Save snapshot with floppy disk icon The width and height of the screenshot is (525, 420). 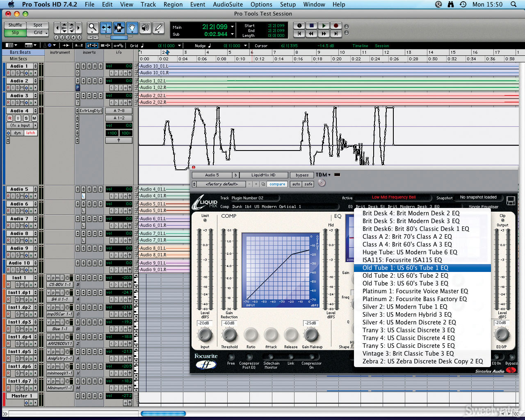point(511,201)
